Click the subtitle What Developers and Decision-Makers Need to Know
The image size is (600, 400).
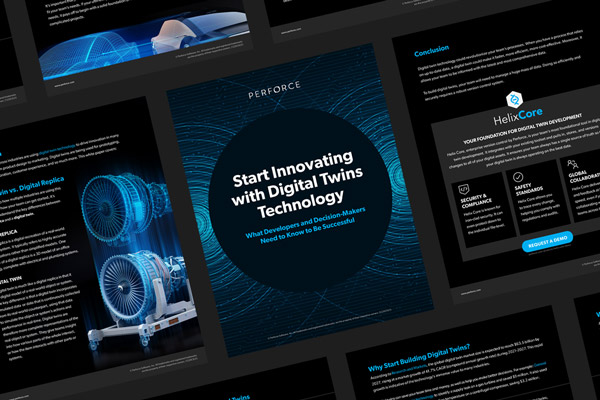click(x=306, y=226)
